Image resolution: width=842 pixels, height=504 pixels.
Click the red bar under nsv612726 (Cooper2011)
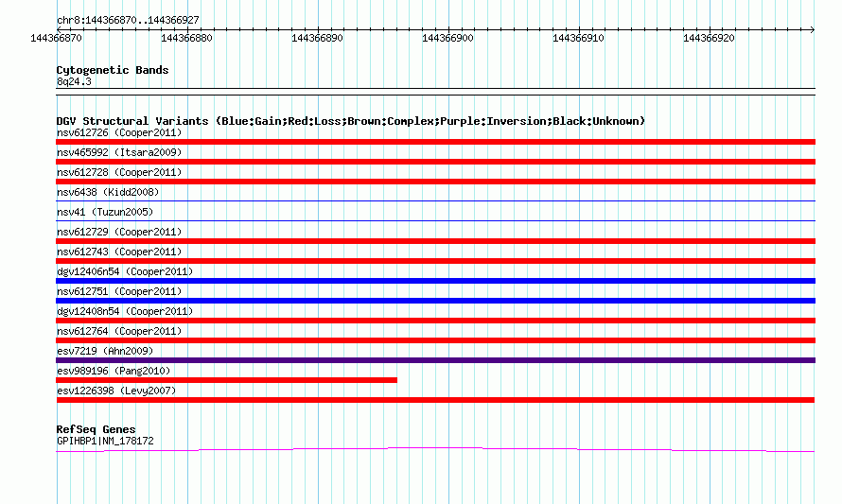(x=435, y=142)
